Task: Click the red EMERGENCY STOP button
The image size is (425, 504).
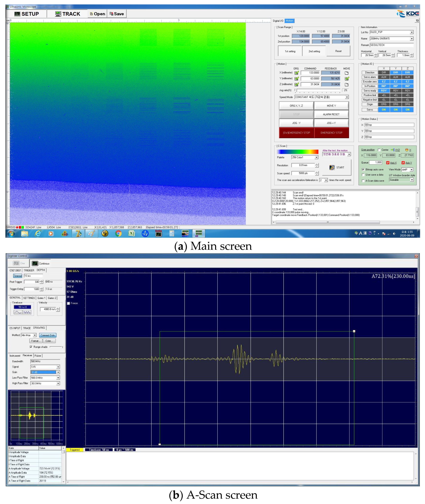Action: [331, 133]
